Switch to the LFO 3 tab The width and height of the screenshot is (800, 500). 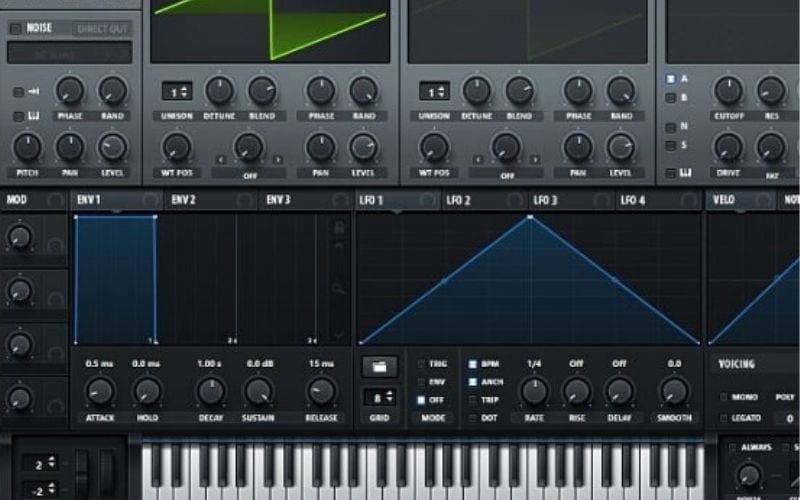click(546, 200)
